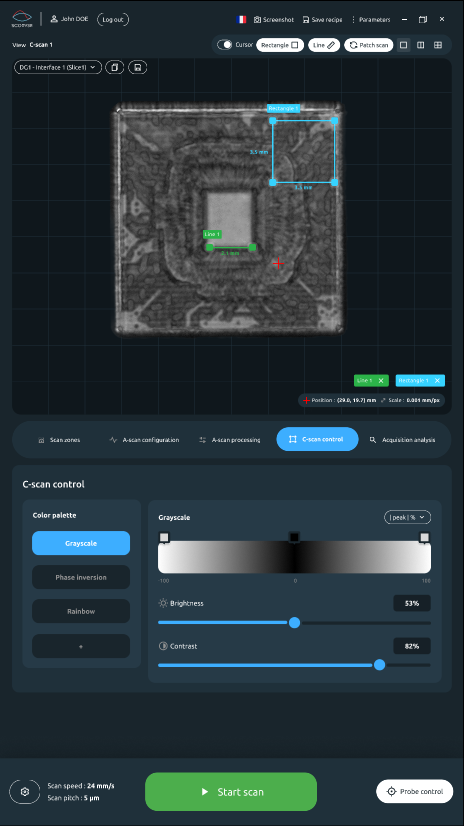The width and height of the screenshot is (464, 826).
Task: Open Probe control
Action: point(414,791)
